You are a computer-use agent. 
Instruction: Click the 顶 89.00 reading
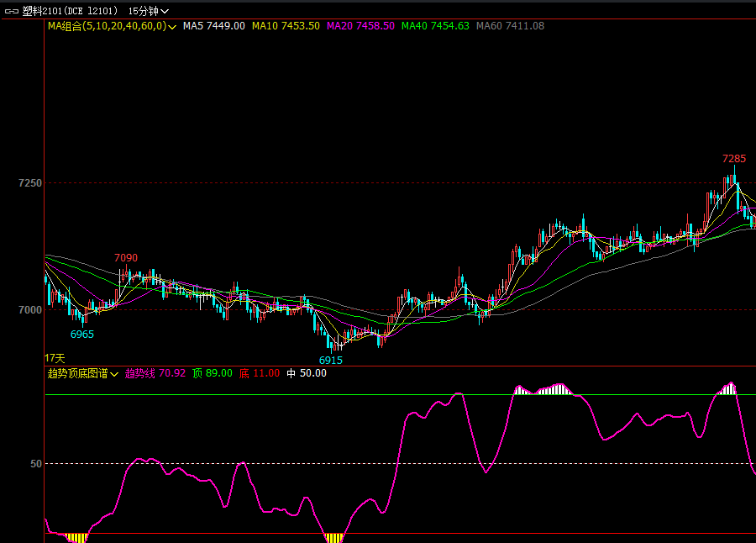[x=213, y=373]
